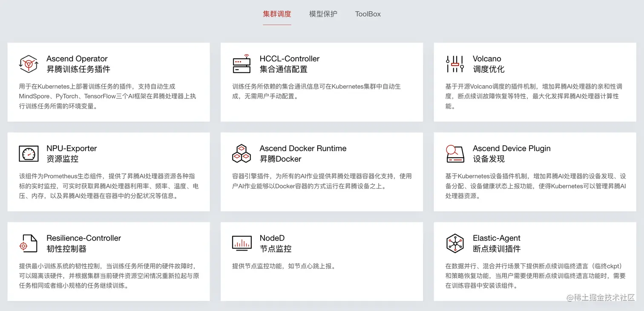The height and width of the screenshot is (311, 644).
Task: Click the Ascend Device Plugin description text
Action: (x=536, y=186)
